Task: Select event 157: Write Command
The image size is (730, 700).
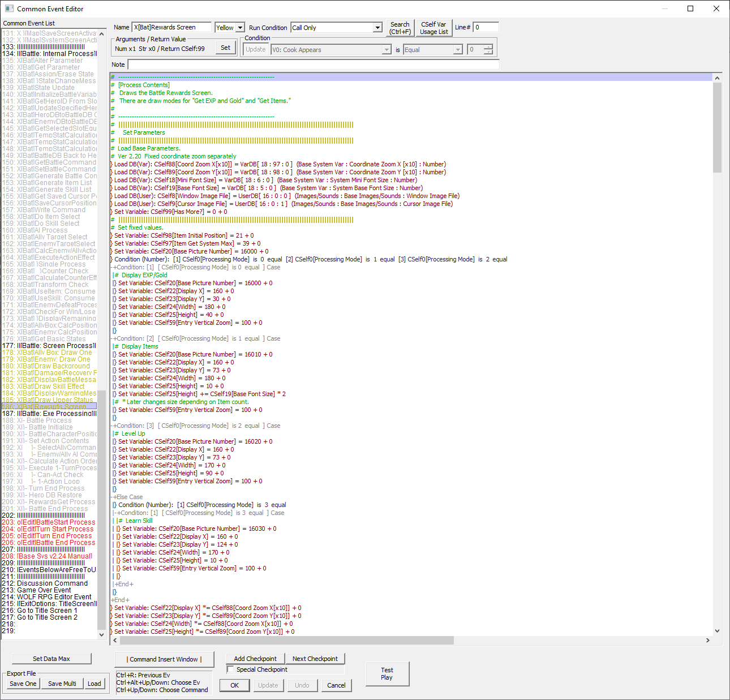Action: click(x=49, y=210)
